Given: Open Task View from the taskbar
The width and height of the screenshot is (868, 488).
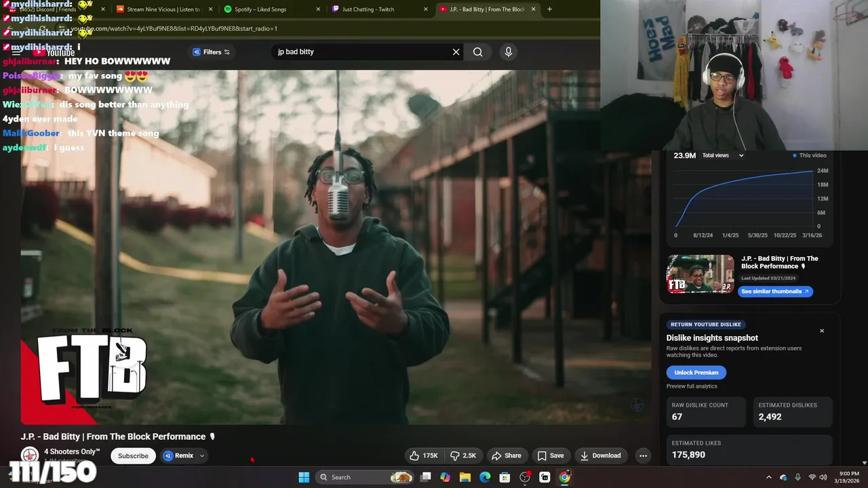Looking at the screenshot, I should pyautogui.click(x=426, y=477).
